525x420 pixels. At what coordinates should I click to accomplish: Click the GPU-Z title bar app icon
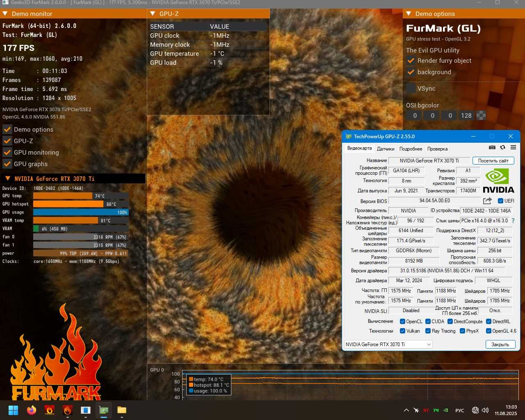click(x=348, y=137)
